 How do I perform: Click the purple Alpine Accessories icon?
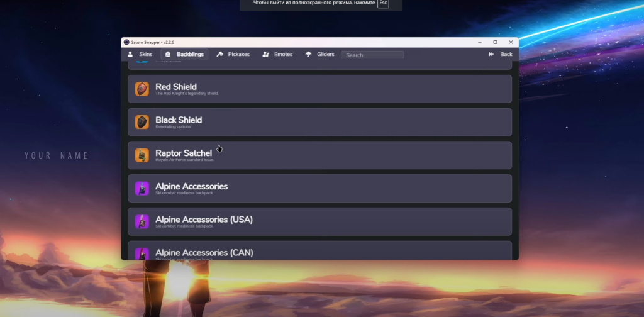tap(142, 188)
